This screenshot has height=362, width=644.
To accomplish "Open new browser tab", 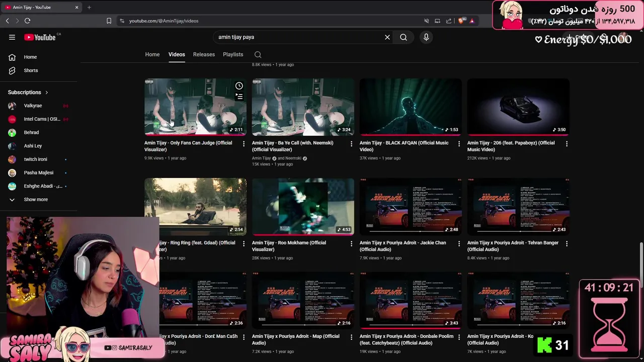I will (x=89, y=8).
